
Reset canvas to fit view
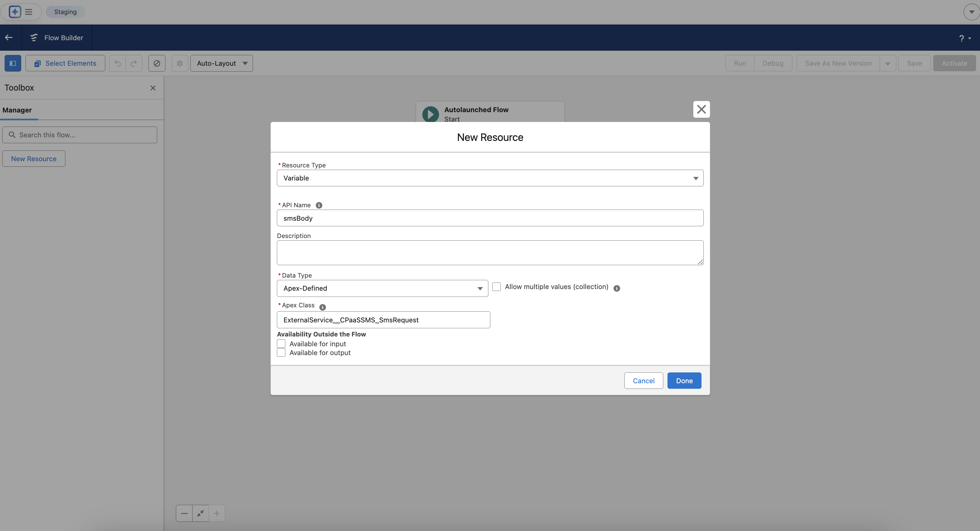[x=200, y=513]
